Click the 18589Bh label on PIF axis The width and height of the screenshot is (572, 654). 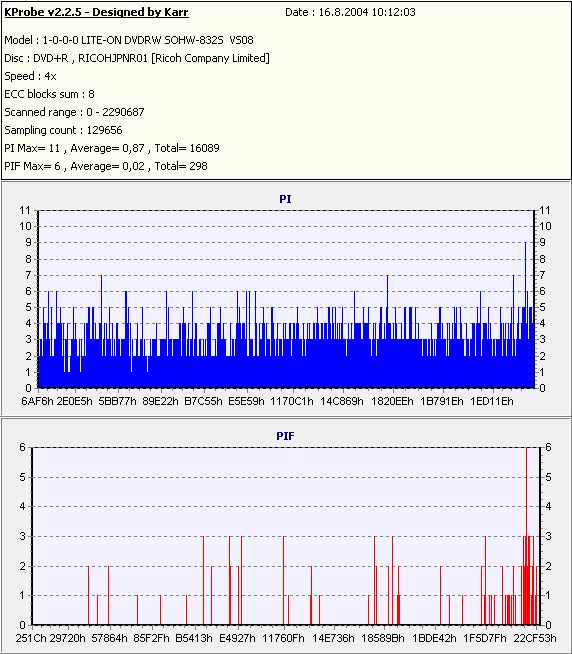(383, 639)
